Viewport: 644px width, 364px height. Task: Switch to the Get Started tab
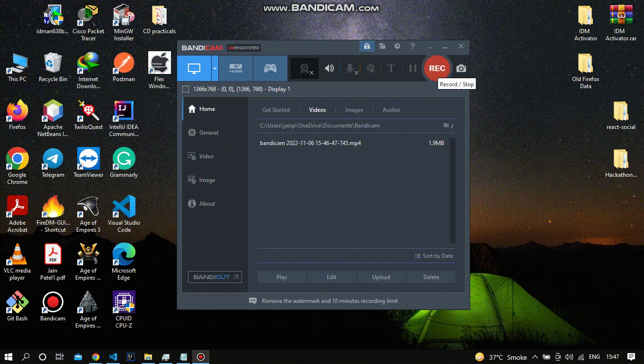point(276,110)
